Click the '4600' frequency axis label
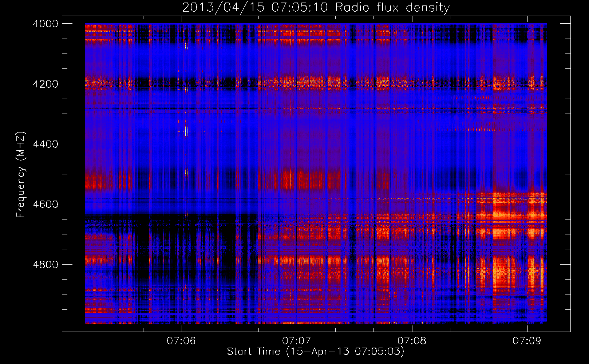The width and height of the screenshot is (589, 364). [x=46, y=204]
